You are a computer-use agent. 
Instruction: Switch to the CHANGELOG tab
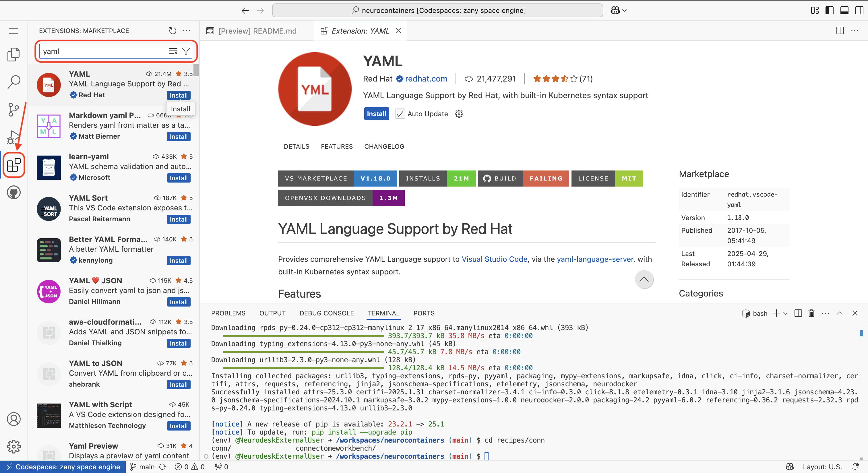pos(384,147)
